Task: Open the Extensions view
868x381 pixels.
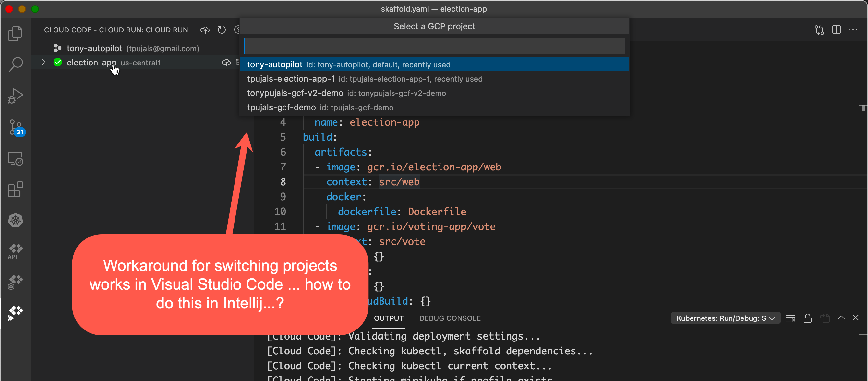Action: pos(15,190)
